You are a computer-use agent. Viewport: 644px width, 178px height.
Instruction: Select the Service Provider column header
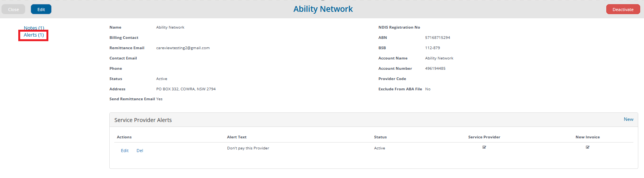(x=484, y=137)
